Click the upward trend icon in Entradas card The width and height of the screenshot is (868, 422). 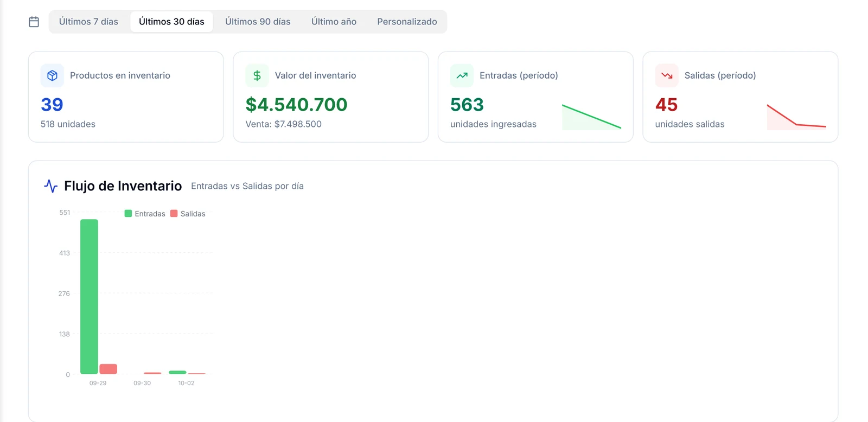pyautogui.click(x=462, y=75)
